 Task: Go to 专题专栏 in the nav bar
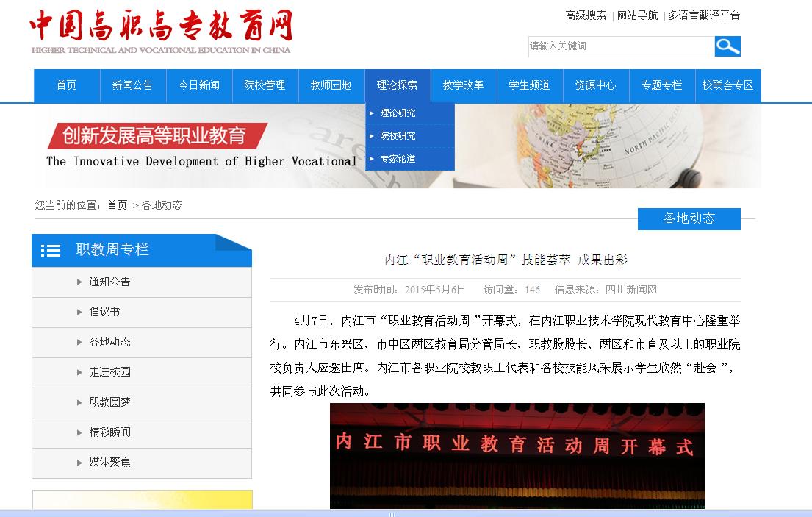tap(662, 85)
